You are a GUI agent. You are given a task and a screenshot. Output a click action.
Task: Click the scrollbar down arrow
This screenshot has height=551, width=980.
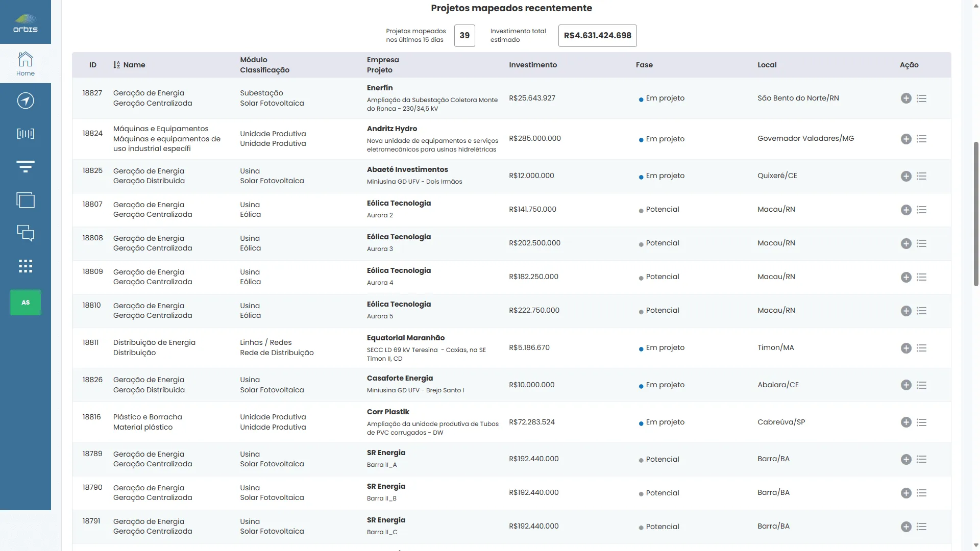pyautogui.click(x=976, y=545)
